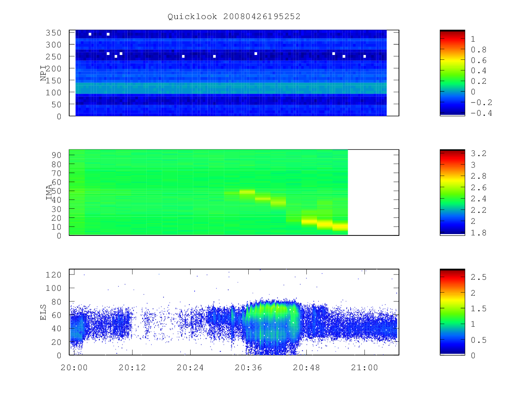Click the NPI axis label
The width and height of the screenshot is (532, 399).
click(43, 73)
